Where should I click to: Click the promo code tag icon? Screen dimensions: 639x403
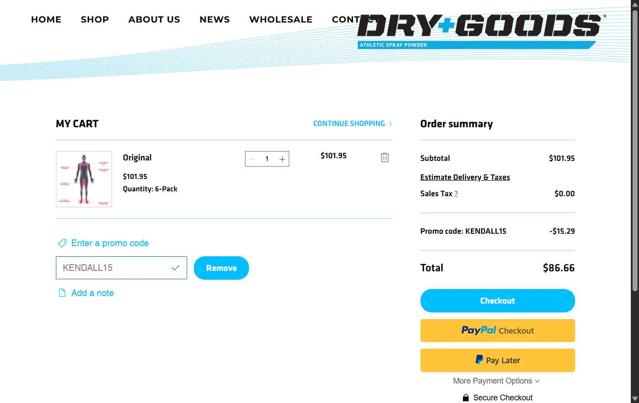click(62, 243)
